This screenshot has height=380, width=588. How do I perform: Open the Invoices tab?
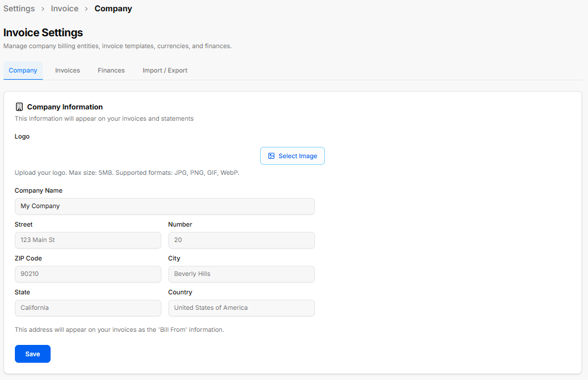(67, 70)
